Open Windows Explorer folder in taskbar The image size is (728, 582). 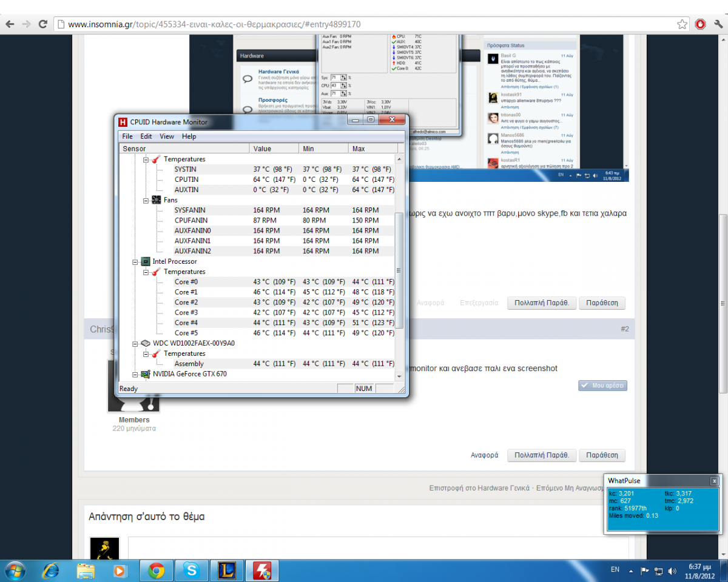[86, 570]
